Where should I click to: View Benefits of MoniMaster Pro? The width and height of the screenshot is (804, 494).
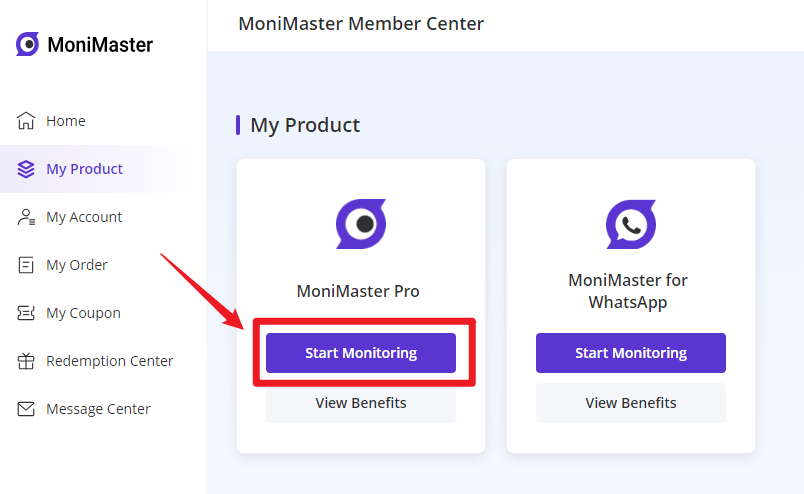(x=361, y=403)
